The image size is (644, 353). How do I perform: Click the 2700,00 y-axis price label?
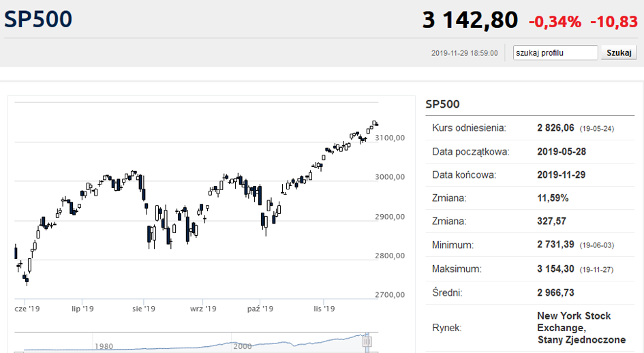click(x=390, y=295)
